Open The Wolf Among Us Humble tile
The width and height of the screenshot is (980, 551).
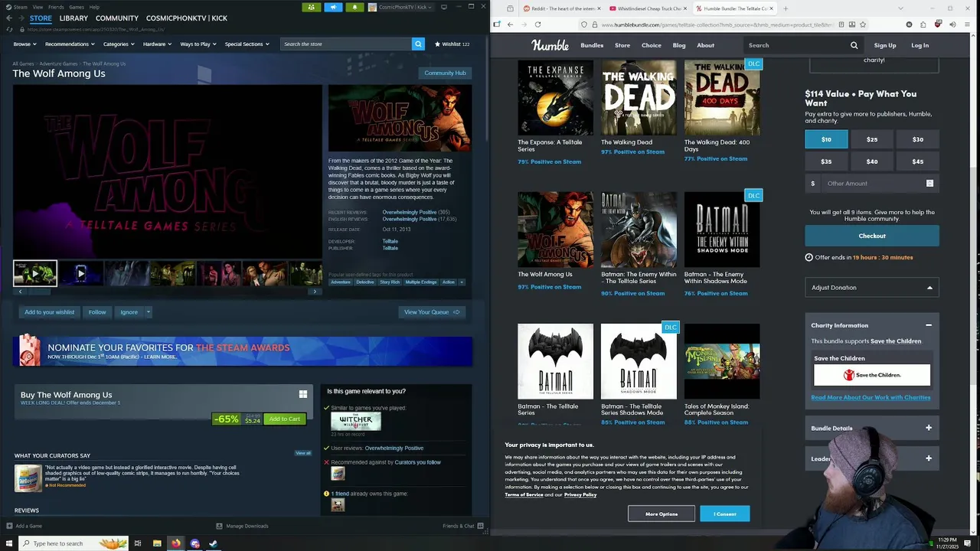555,230
